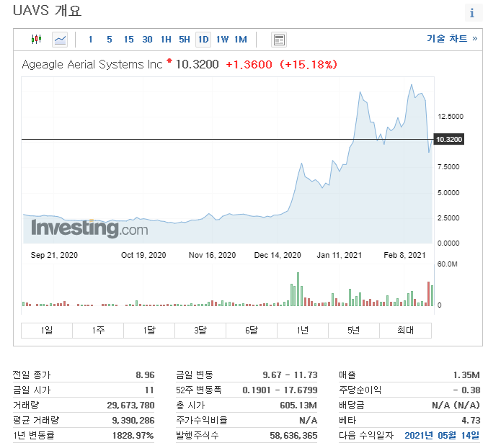Set chart interval to 30 minutes
The width and height of the screenshot is (488, 448).
click(x=147, y=40)
